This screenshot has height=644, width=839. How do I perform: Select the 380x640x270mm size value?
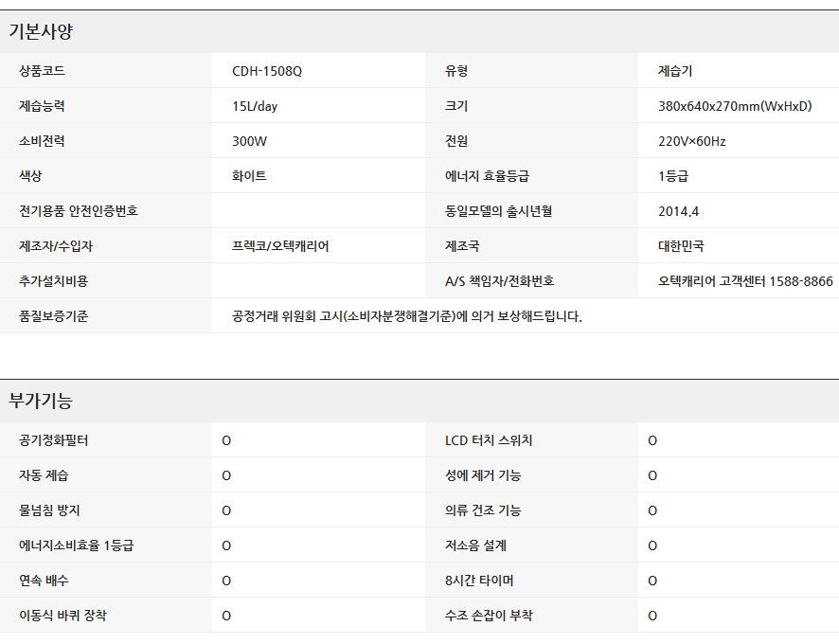tap(735, 106)
